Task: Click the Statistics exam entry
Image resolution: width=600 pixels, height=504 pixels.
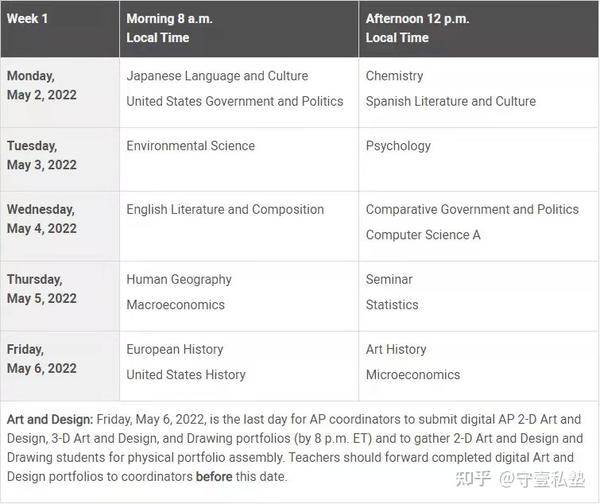Action: (x=392, y=305)
